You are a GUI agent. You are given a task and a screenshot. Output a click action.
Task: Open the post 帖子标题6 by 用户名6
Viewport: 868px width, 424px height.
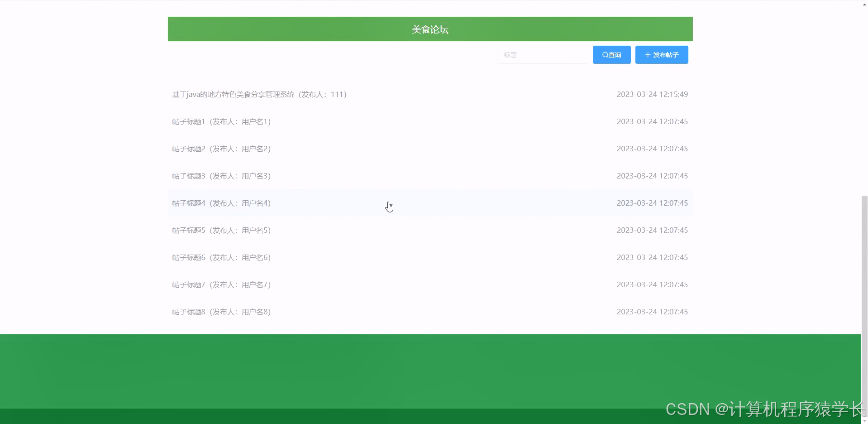click(x=221, y=257)
